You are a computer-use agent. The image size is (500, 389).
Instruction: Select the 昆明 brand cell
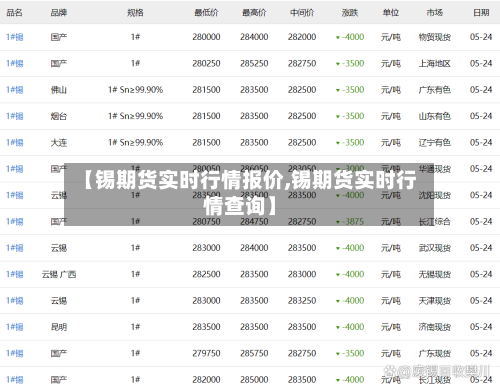(x=59, y=327)
